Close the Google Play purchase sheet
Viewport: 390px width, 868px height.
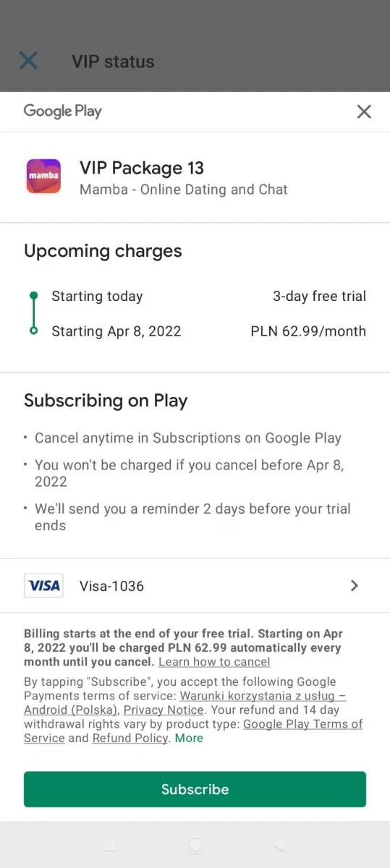pos(364,111)
